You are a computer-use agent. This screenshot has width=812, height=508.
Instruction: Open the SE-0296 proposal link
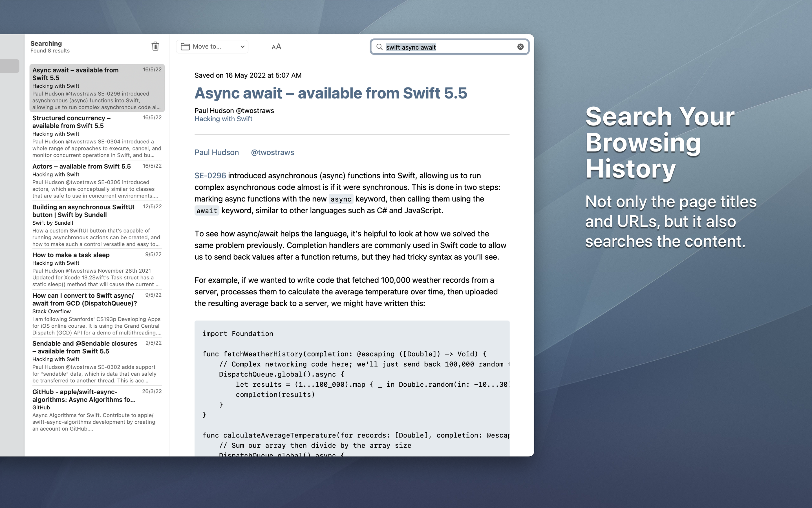point(210,176)
